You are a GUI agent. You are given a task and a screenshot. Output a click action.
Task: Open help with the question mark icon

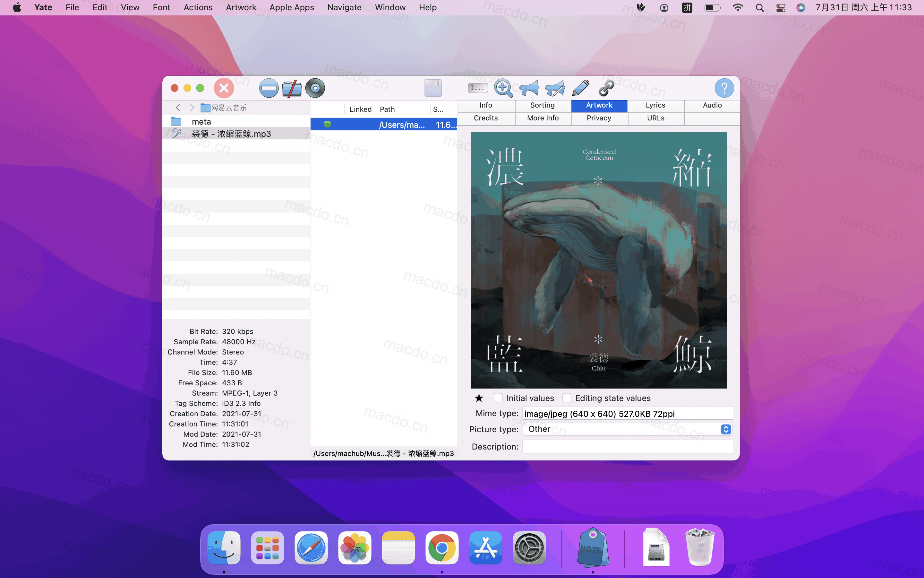coord(724,88)
